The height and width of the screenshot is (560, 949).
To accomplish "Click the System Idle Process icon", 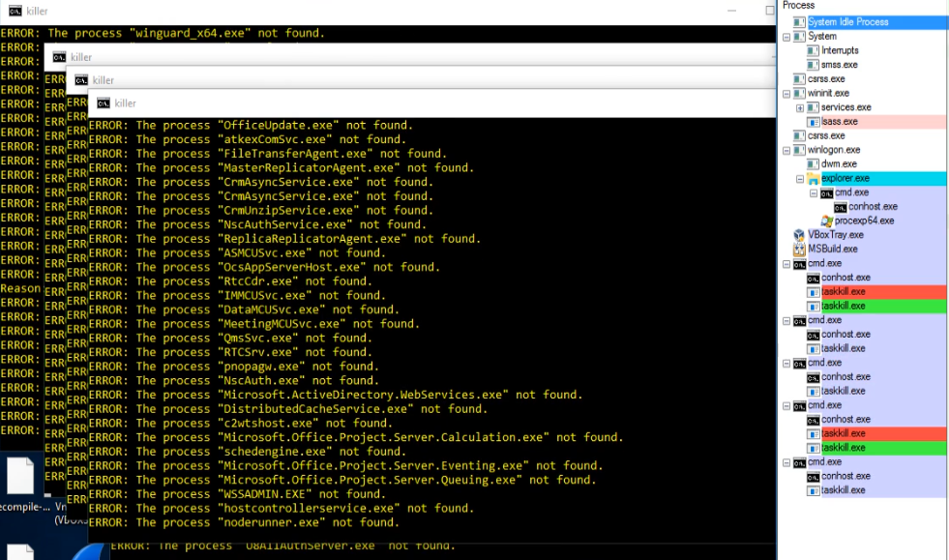I will pyautogui.click(x=799, y=22).
